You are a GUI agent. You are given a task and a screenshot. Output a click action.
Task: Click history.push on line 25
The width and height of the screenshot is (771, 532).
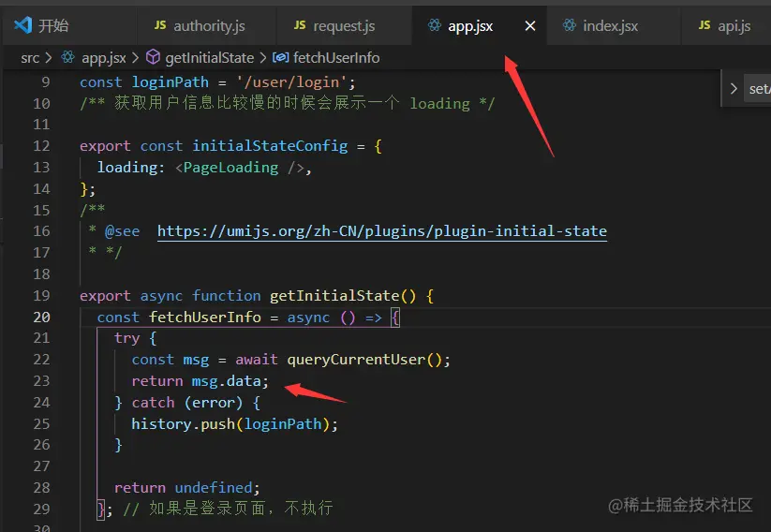pyautogui.click(x=183, y=424)
